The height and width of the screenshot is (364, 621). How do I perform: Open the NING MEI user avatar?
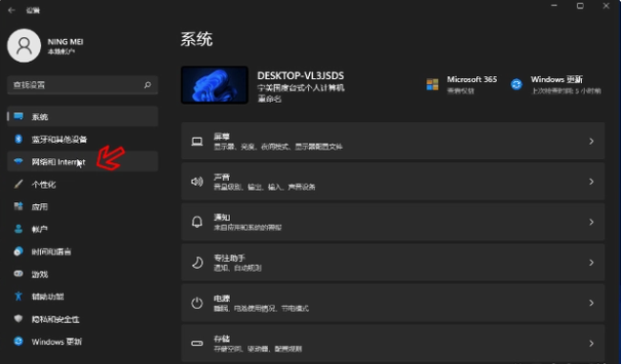tap(24, 46)
